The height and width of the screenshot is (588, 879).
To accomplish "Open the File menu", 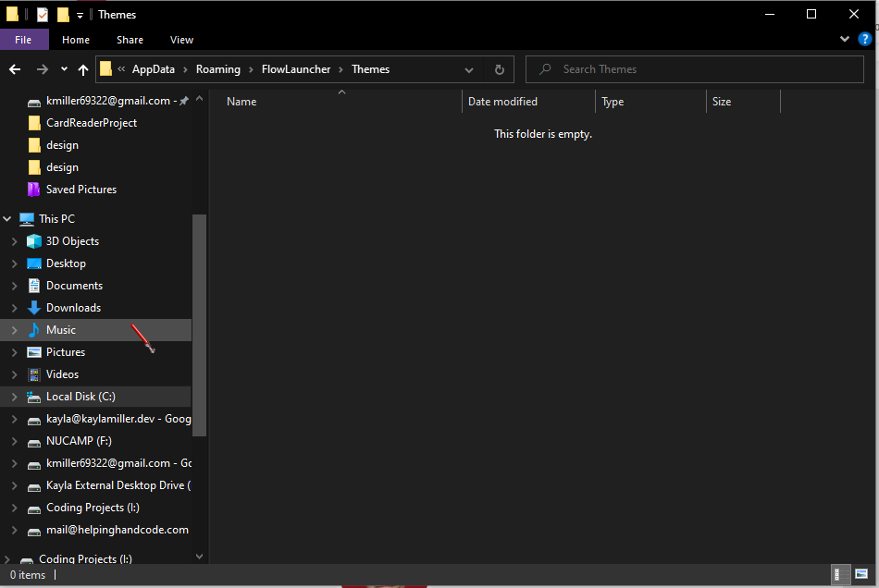I will coord(24,39).
